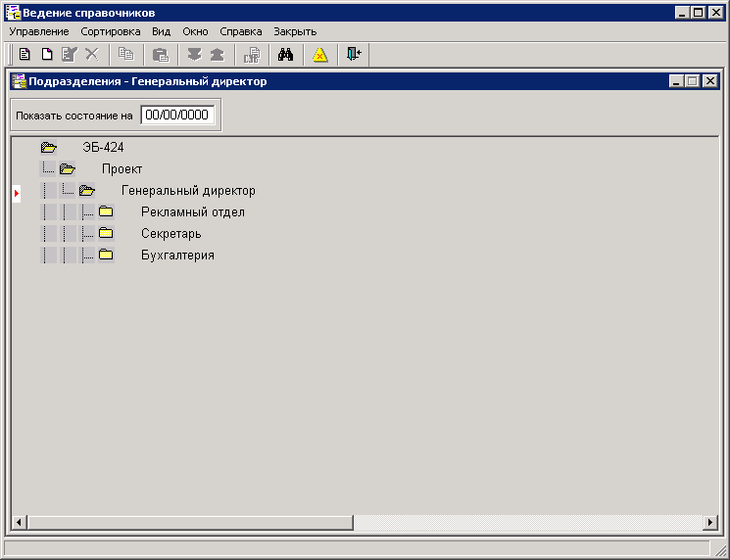This screenshot has width=730, height=560.
Task: Select the Секретарь tree node
Action: [170, 233]
